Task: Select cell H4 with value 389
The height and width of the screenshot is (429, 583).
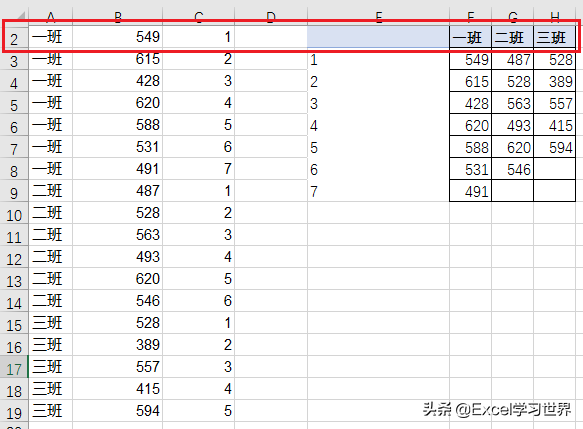Action: [554, 81]
